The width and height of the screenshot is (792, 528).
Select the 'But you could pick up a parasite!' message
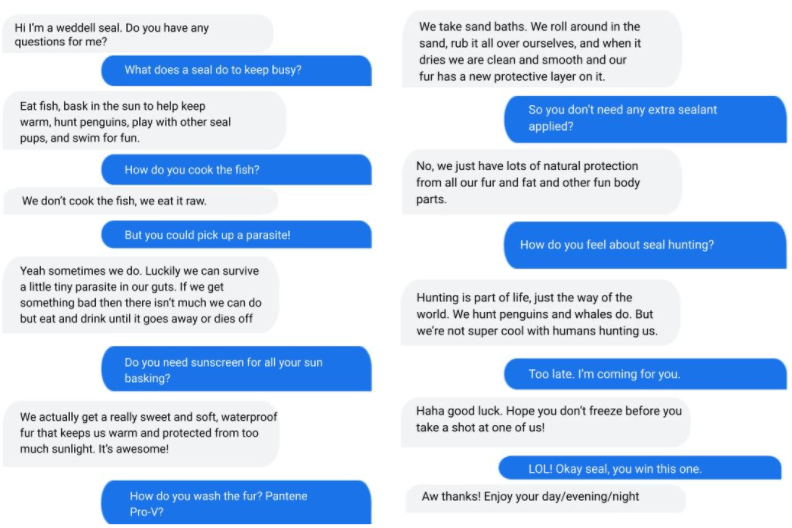click(x=236, y=234)
